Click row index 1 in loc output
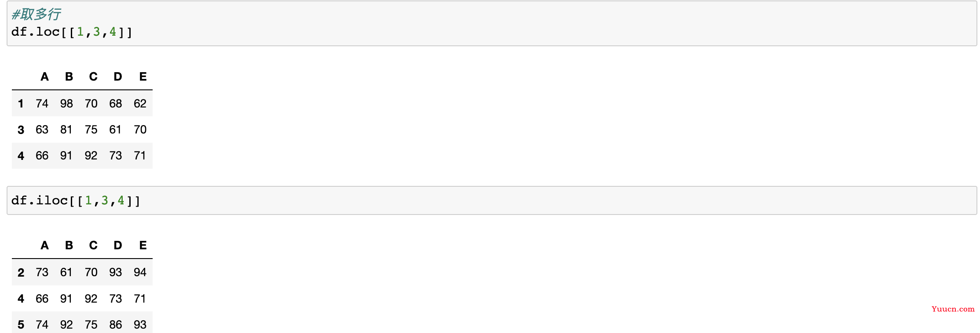The height and width of the screenshot is (333, 980). [21, 104]
